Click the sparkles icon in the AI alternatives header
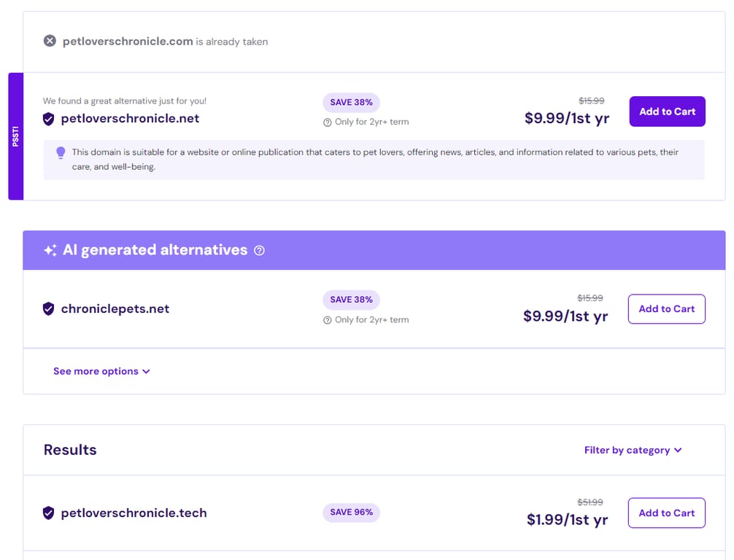 50,250
